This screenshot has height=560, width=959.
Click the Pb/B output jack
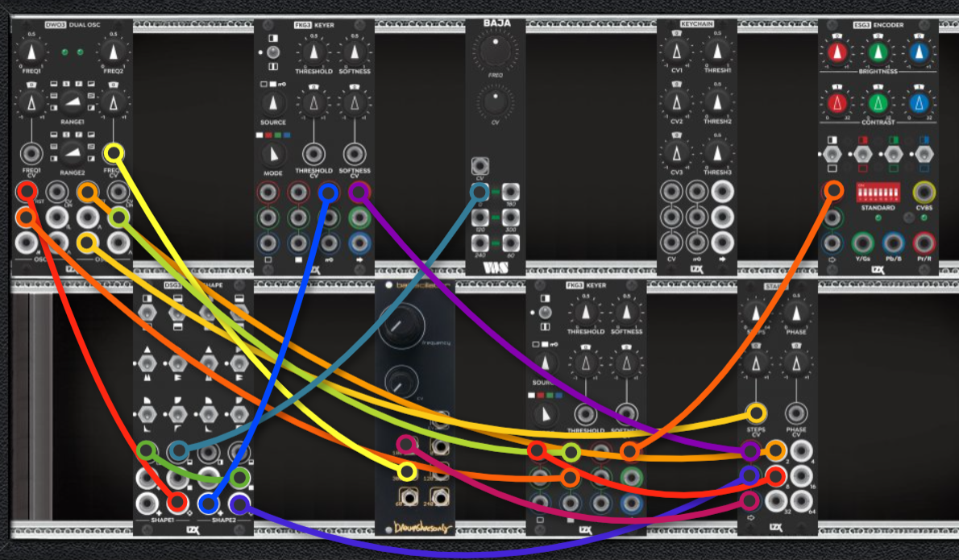coord(893,243)
